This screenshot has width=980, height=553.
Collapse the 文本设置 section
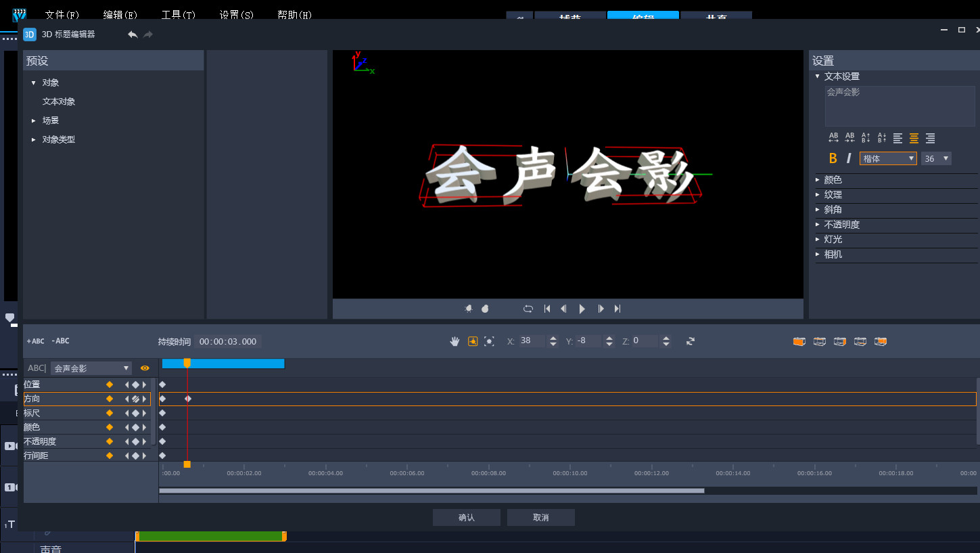818,76
